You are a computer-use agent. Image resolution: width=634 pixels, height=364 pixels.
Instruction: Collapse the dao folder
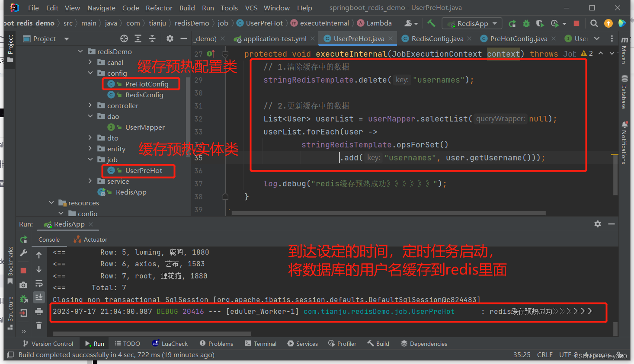[x=90, y=116]
